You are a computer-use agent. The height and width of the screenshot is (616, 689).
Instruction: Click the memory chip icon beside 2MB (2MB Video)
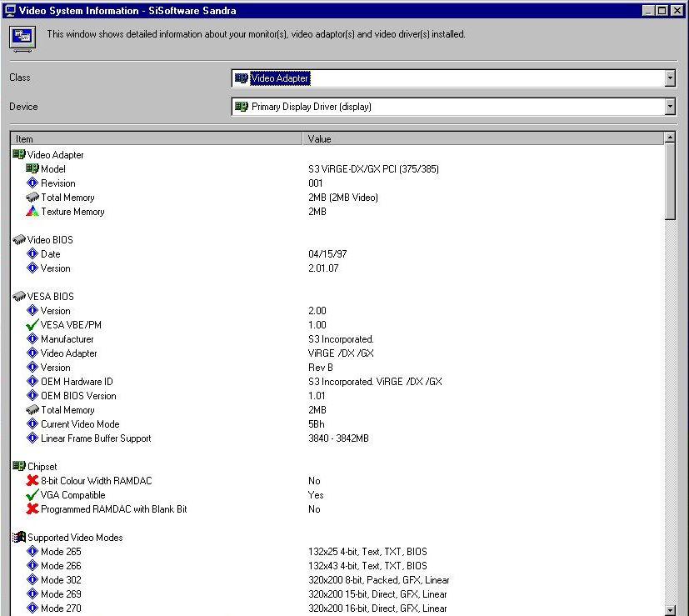pyautogui.click(x=32, y=197)
